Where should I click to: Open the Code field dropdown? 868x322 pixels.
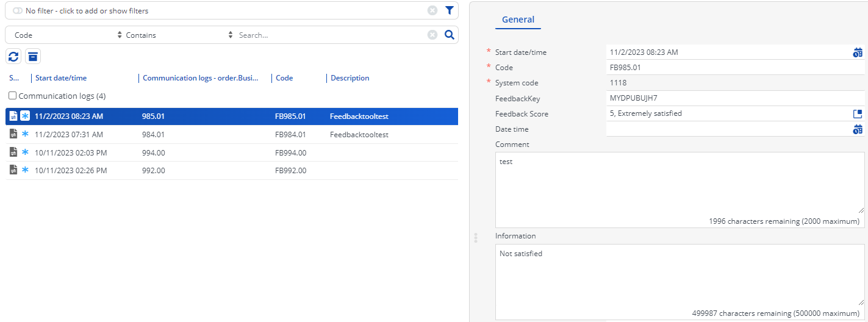pyautogui.click(x=67, y=35)
